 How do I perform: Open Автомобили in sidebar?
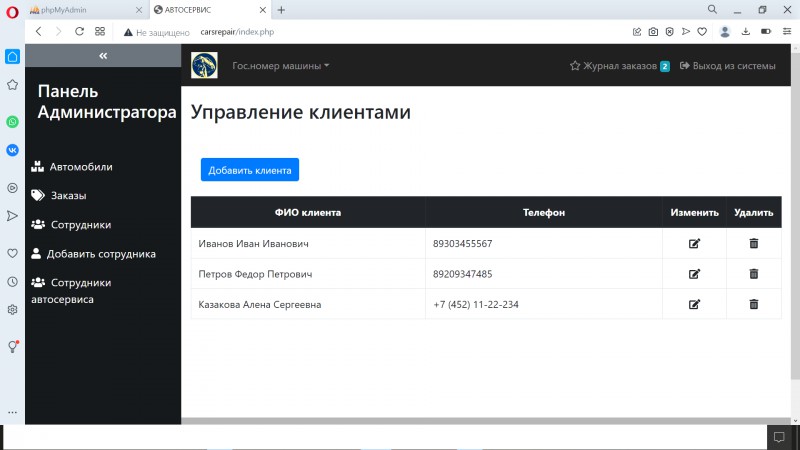click(71, 167)
